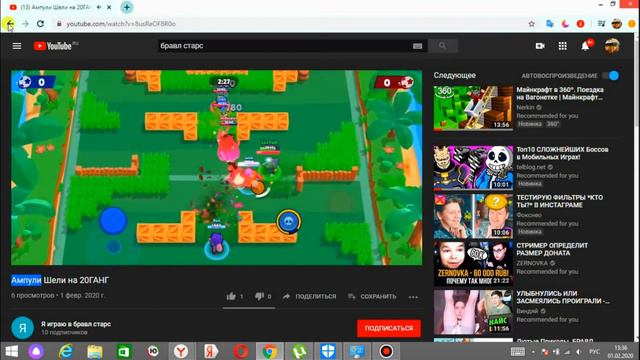Image resolution: width=640 pixels, height=360 pixels.
Task: Open the YouTube hamburger guide menu
Action: point(17,46)
